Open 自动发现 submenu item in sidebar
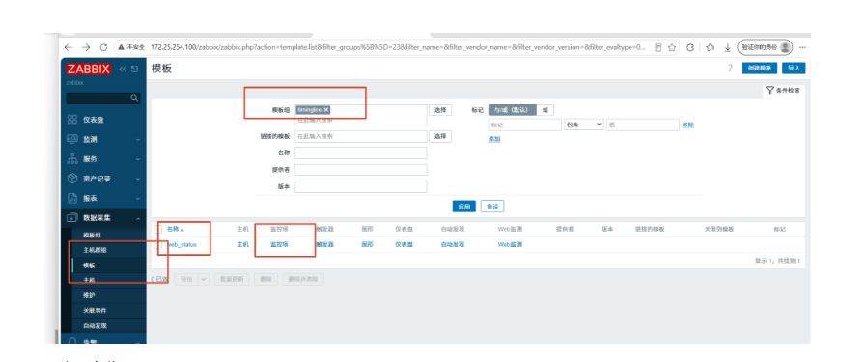 click(x=95, y=326)
